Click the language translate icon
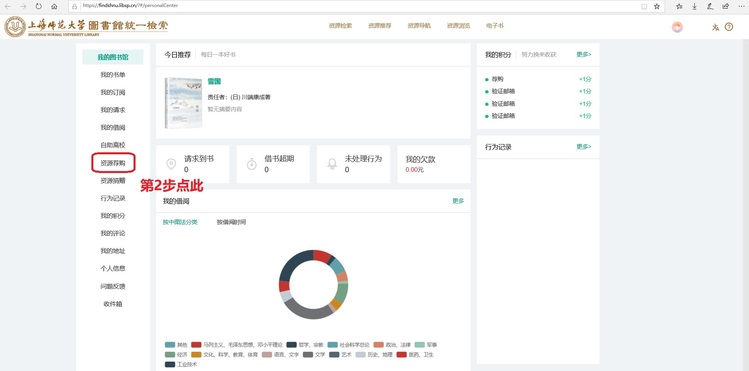749x371 pixels. [x=715, y=27]
